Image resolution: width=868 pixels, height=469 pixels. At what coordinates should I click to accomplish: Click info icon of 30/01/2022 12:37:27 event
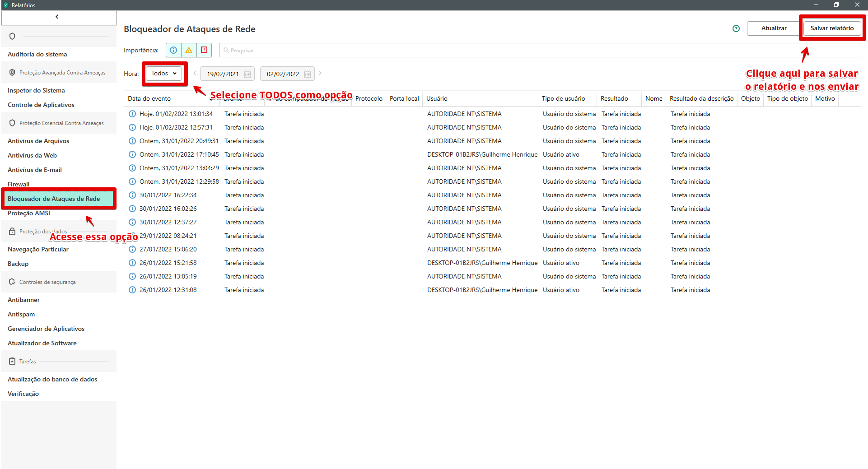[x=132, y=222]
